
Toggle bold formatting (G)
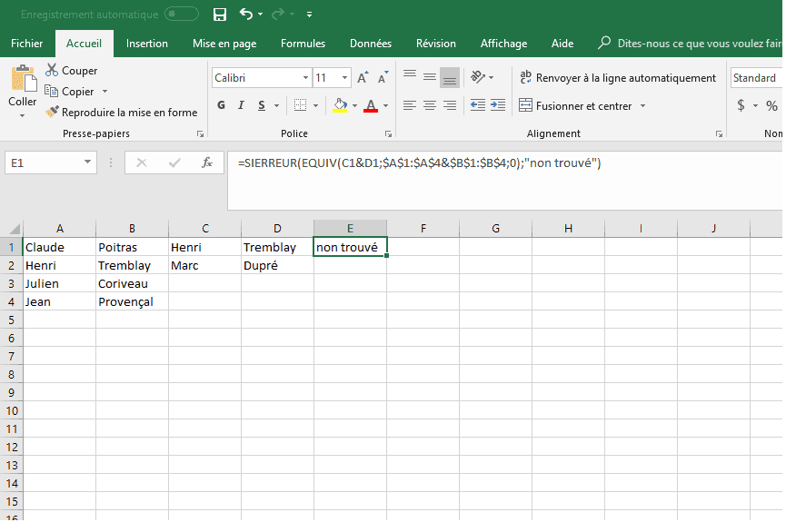tap(221, 106)
